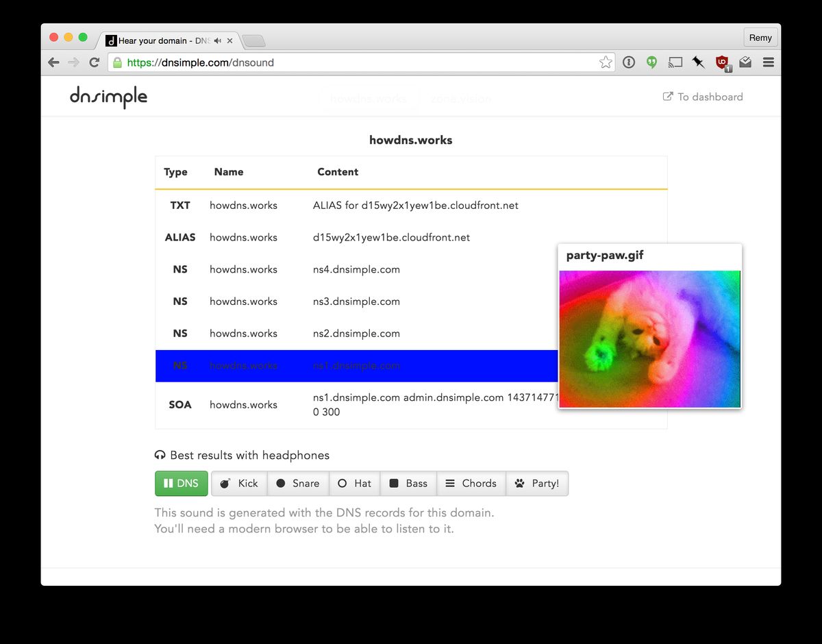The image size is (822, 644).
Task: Click the ALIAS for d15wy2x1yew1be.cloudfront.net text
Action: click(416, 205)
